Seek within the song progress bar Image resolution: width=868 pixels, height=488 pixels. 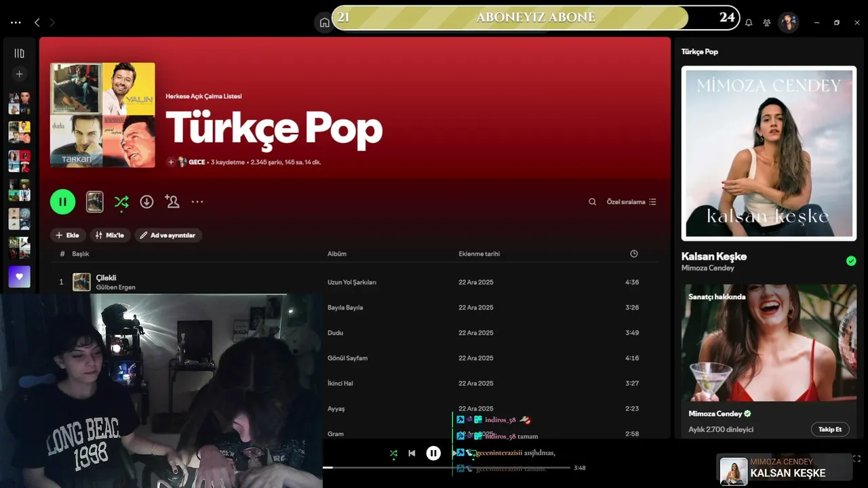tap(446, 468)
